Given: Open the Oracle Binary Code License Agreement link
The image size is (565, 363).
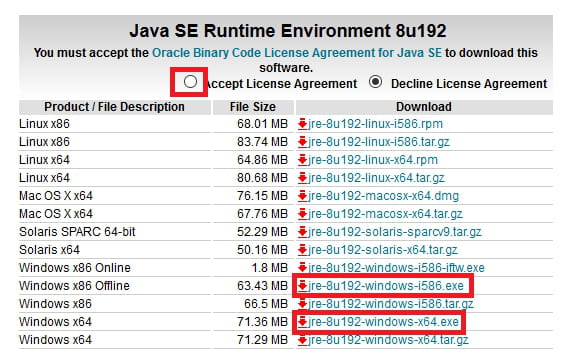Looking at the screenshot, I should pyautogui.click(x=297, y=53).
